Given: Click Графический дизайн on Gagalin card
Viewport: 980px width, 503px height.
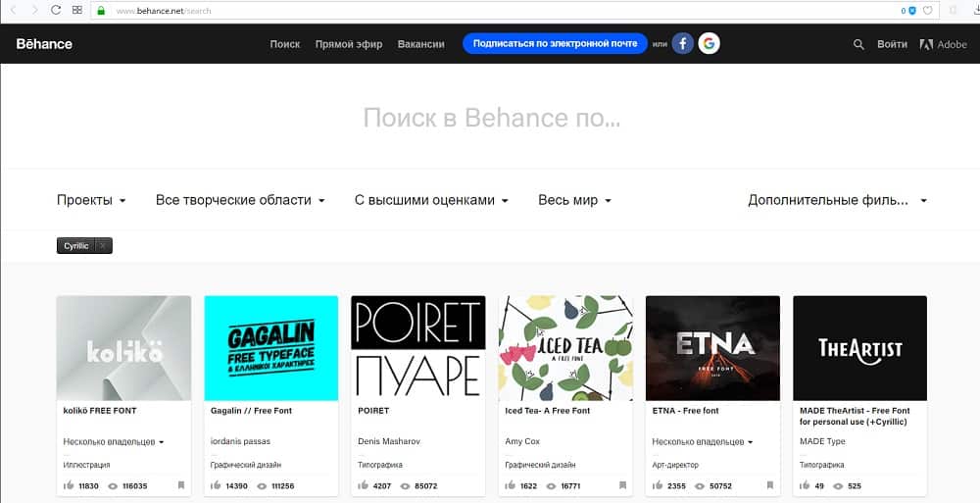Looking at the screenshot, I should pyautogui.click(x=246, y=465).
